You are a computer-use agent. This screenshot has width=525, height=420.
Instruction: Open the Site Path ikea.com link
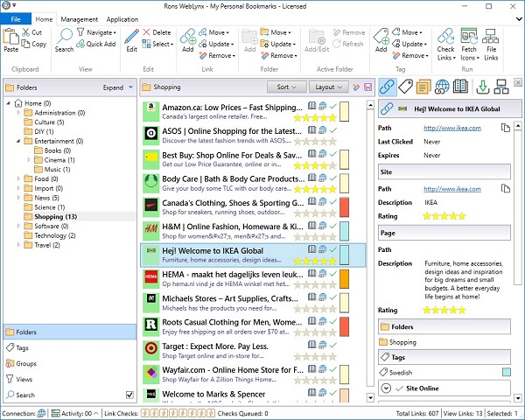tap(452, 189)
